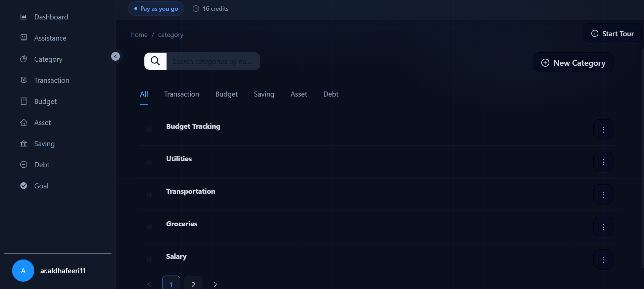Click the Assistance sidebar icon

(24, 38)
